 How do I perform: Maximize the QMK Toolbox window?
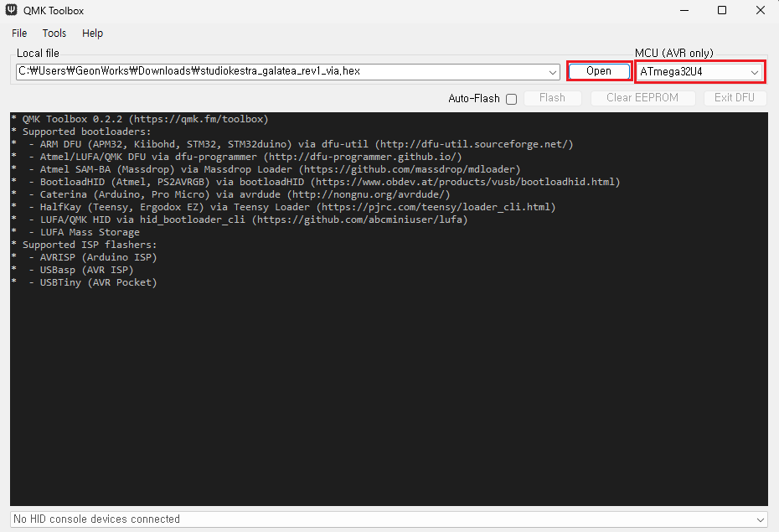click(722, 10)
